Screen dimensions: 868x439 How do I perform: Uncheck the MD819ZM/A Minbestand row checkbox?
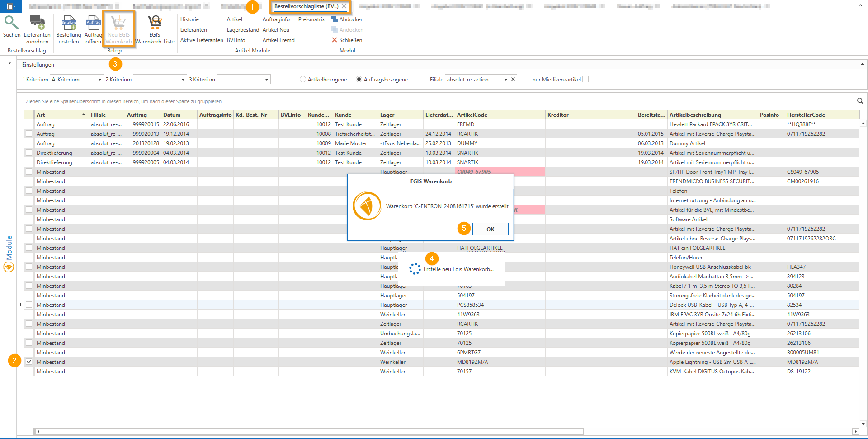click(29, 362)
